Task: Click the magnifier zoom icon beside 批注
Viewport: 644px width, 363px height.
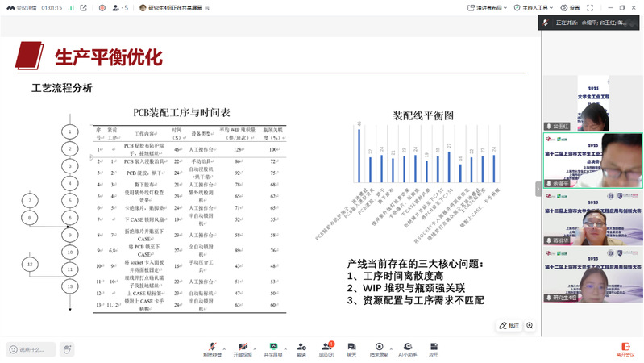Action: pyautogui.click(x=530, y=325)
